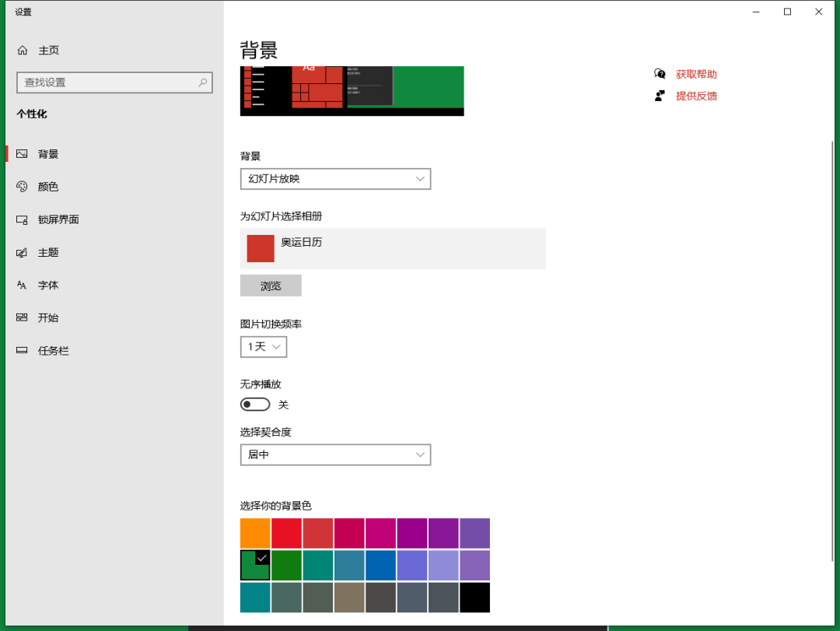This screenshot has width=840, height=631.
Task: Click the 开始 start tiles icon
Action: 22,318
